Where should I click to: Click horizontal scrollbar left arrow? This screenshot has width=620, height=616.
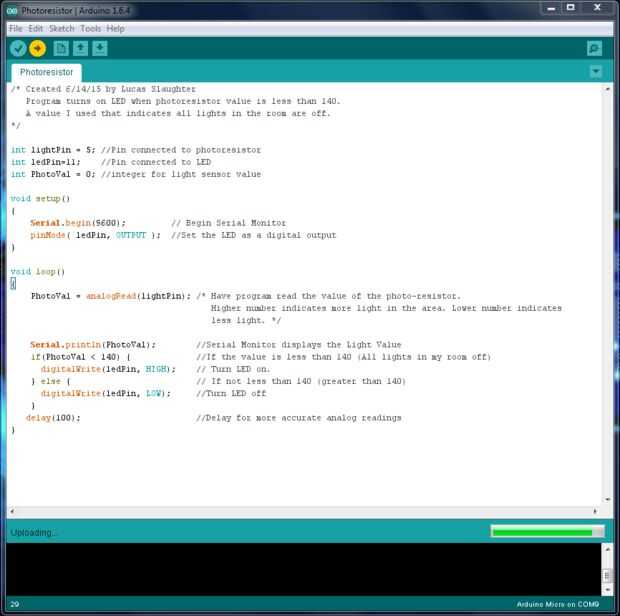point(12,511)
